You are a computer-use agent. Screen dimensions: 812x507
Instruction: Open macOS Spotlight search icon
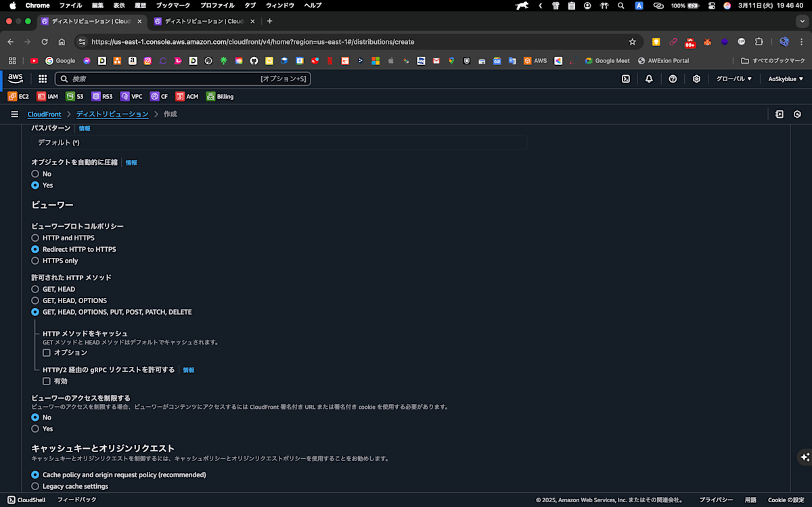pos(621,5)
